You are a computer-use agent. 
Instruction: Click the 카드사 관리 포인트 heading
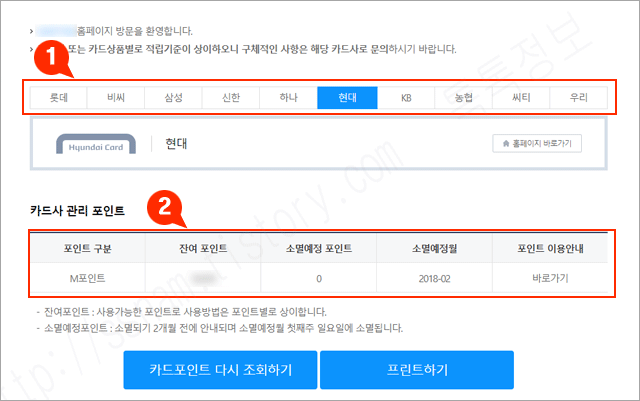point(77,211)
